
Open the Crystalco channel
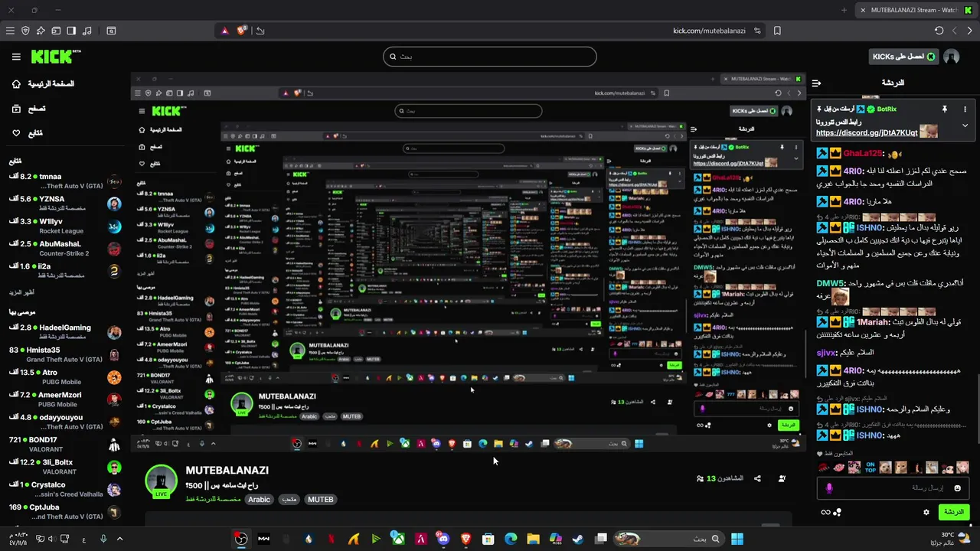pyautogui.click(x=65, y=489)
